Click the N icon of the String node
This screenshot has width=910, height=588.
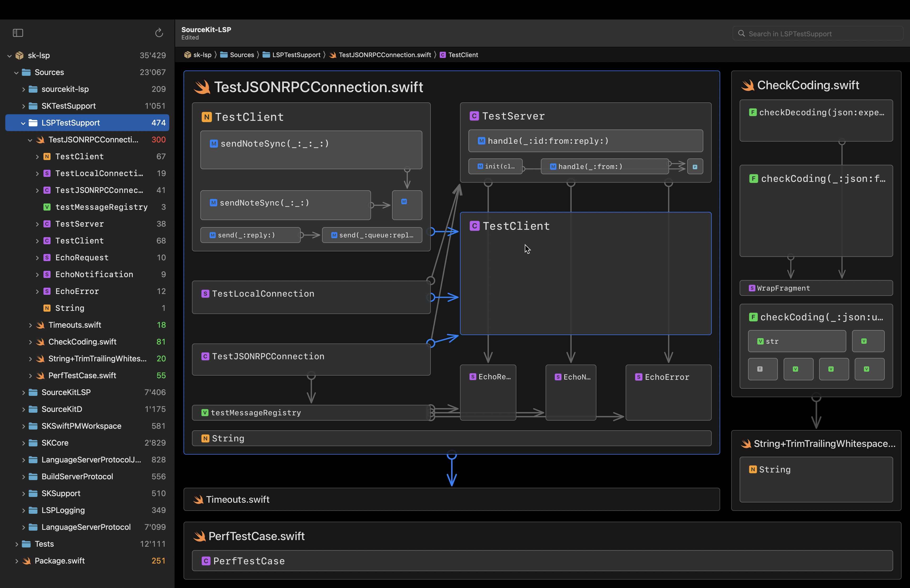[x=205, y=438]
